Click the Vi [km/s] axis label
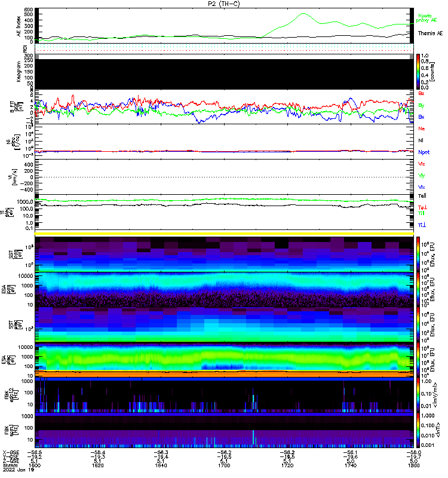448x478 pixels. tap(14, 177)
